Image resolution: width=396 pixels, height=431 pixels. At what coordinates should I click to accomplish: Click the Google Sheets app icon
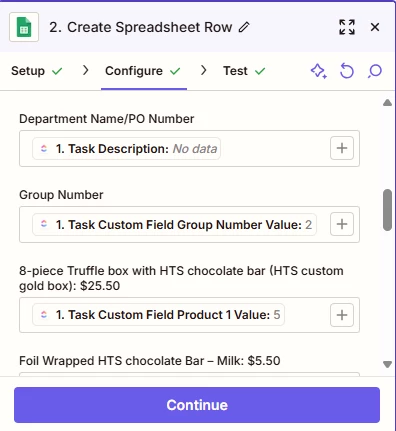pos(24,27)
